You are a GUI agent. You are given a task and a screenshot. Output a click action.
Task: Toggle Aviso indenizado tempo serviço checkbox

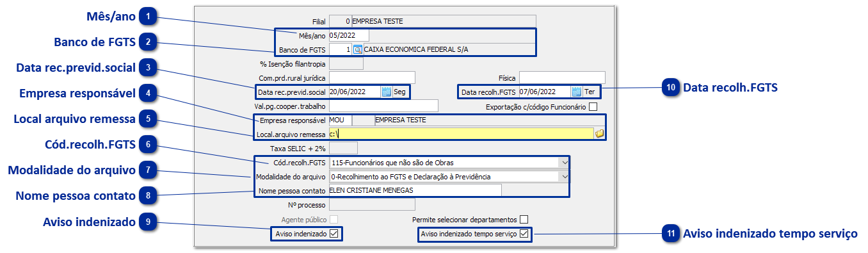pos(524,234)
